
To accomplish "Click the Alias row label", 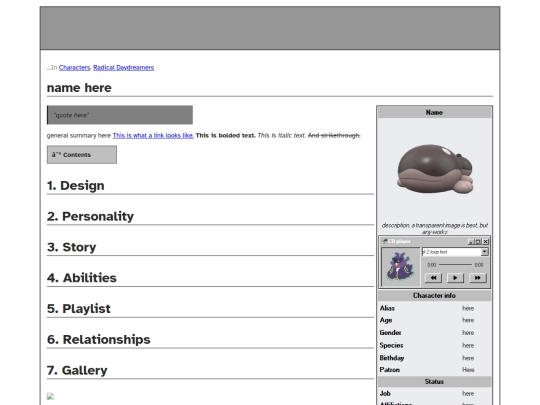I will [x=387, y=308].
